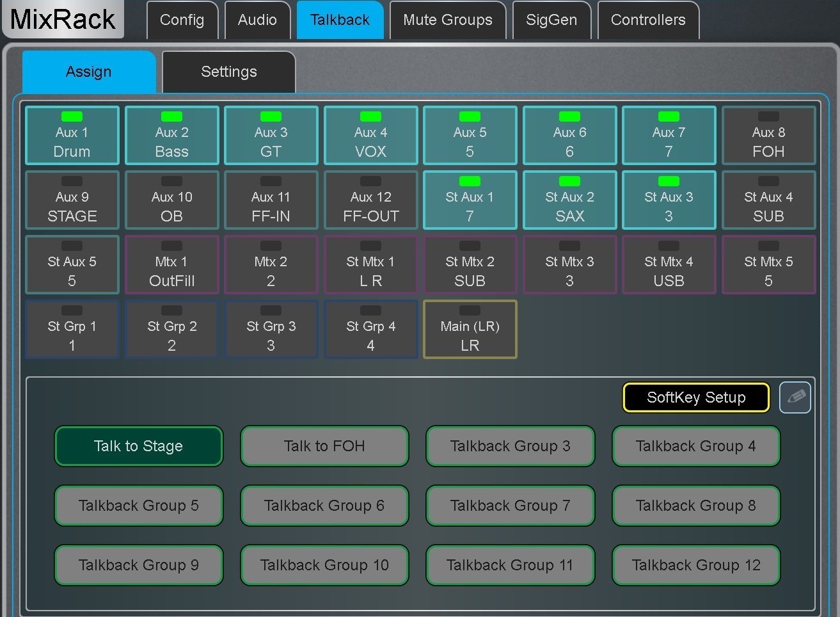Toggle St Mtx 4 USB assignment

(669, 265)
